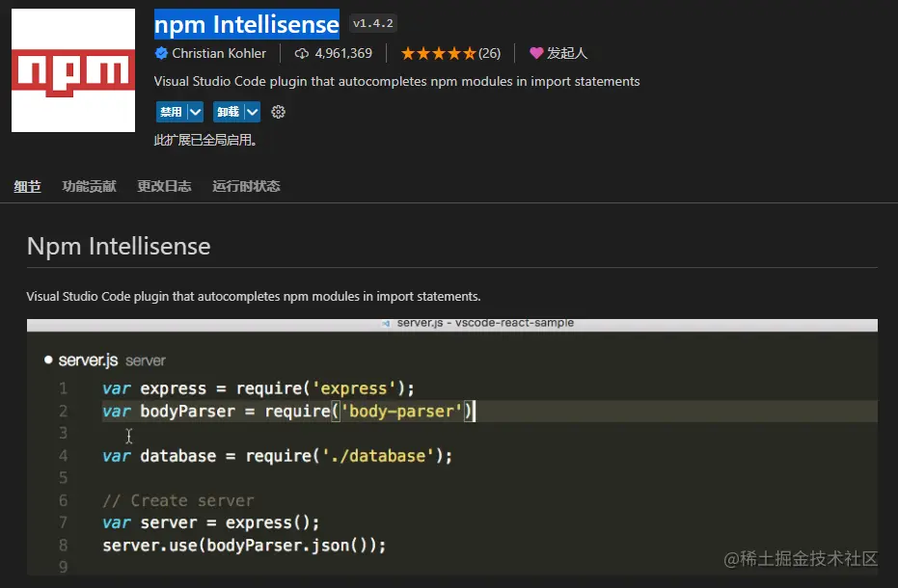Click the npm Intellisense extension title
This screenshot has width=898, height=588.
point(247,25)
